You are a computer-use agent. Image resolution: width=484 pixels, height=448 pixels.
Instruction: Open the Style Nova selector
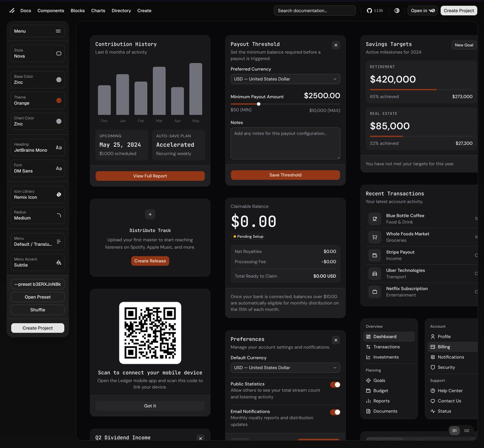pyautogui.click(x=38, y=53)
